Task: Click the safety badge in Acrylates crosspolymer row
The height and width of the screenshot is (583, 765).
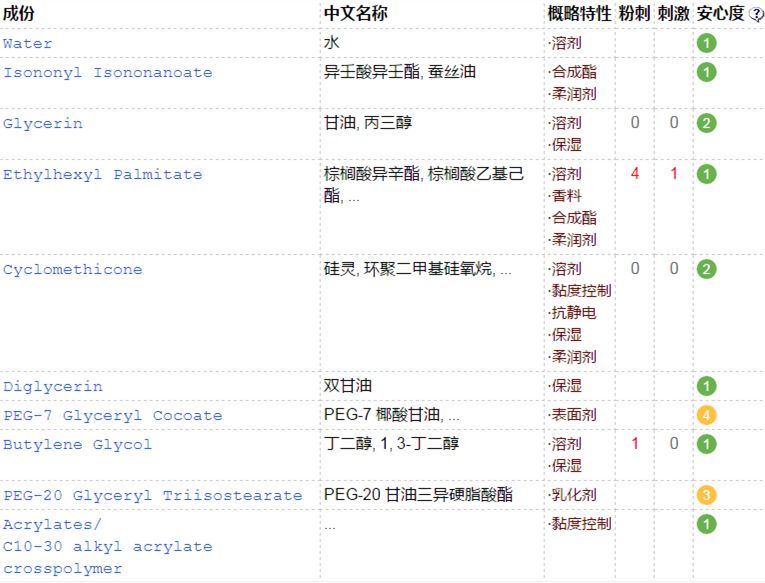Action: point(706,524)
